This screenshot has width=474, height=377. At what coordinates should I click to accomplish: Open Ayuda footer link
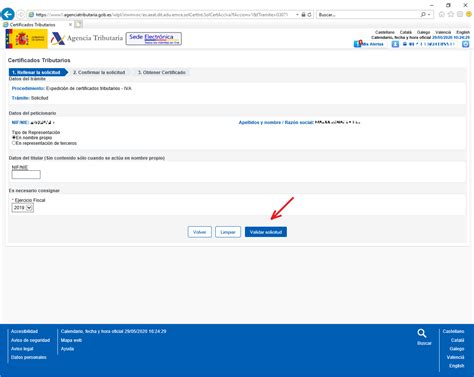pyautogui.click(x=67, y=349)
